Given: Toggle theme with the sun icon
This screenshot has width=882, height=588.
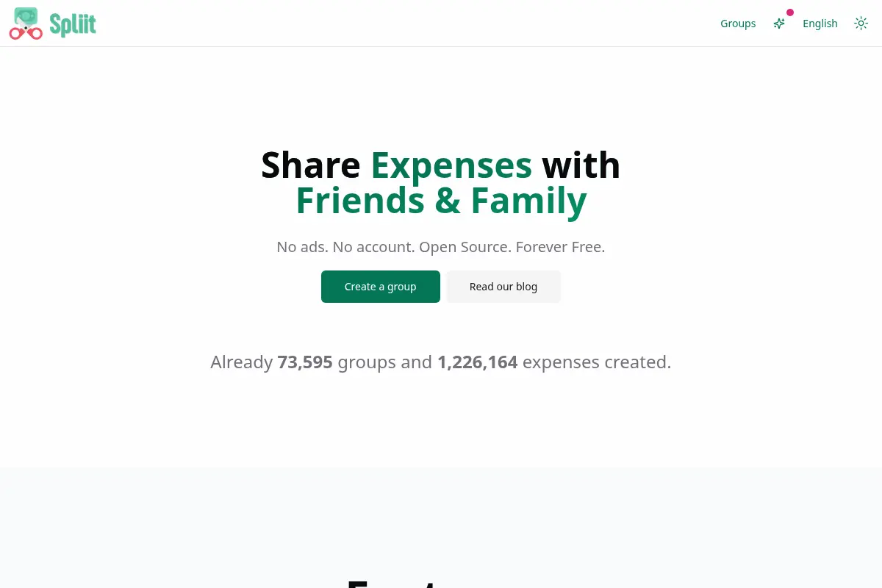Looking at the screenshot, I should (861, 24).
